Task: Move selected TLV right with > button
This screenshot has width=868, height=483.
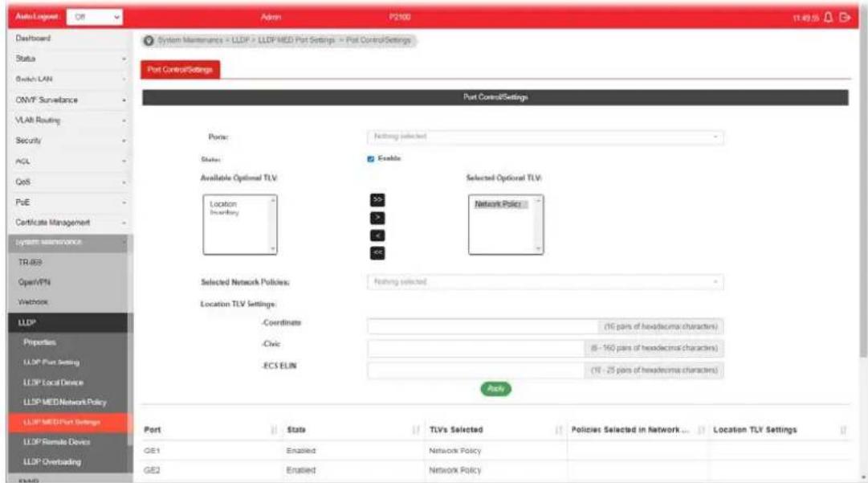Action: coord(377,218)
